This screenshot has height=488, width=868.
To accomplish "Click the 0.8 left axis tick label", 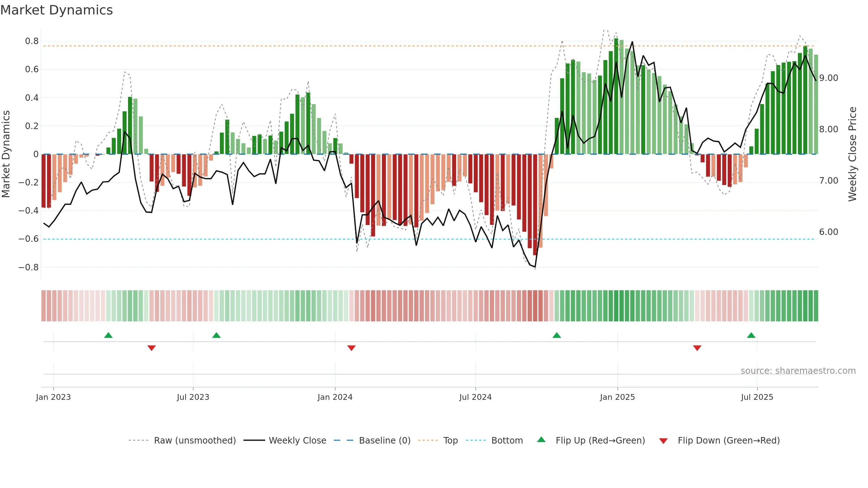I will click(x=32, y=41).
